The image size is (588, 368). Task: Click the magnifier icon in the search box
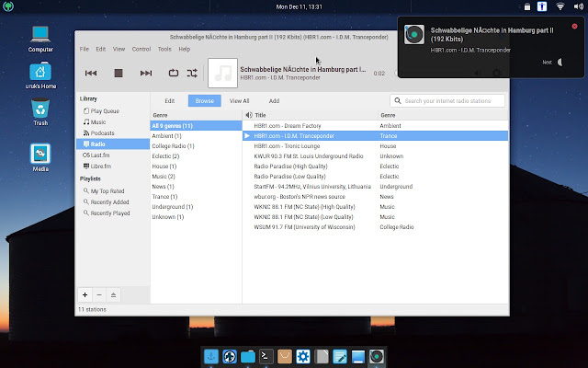[398, 100]
